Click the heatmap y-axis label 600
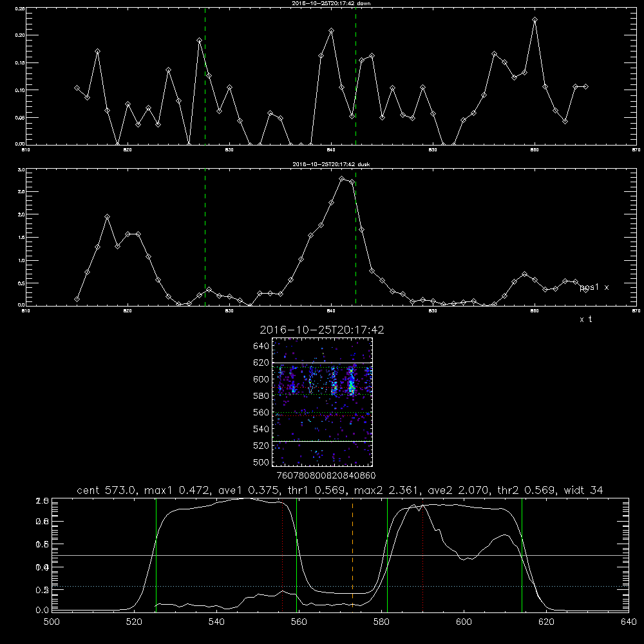 (x=261, y=379)
